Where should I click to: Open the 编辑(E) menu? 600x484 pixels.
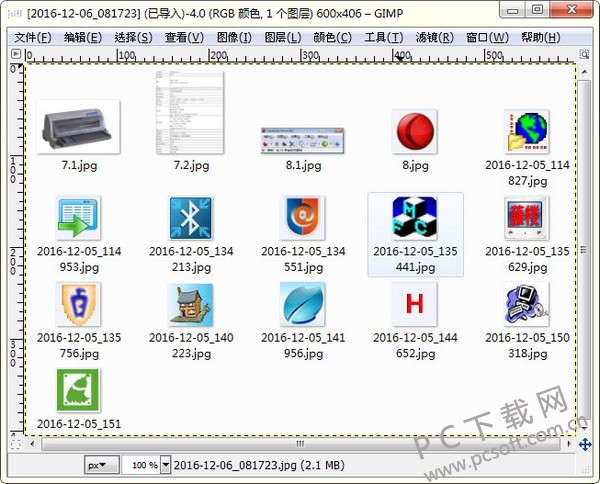coord(83,37)
